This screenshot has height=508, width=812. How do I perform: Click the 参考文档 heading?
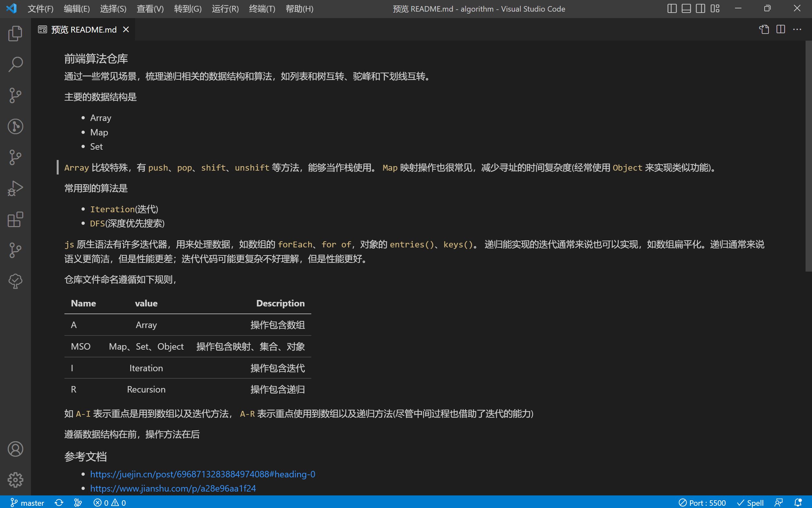click(86, 457)
